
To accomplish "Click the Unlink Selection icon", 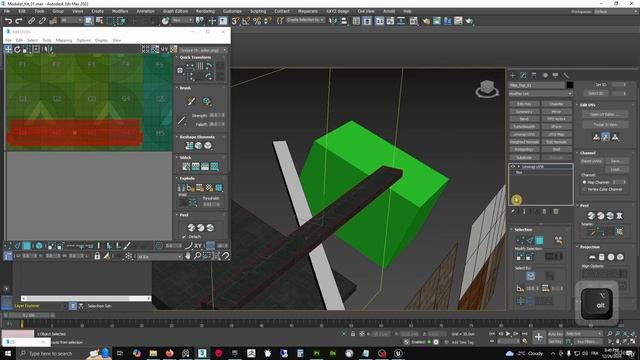I will point(42,21).
